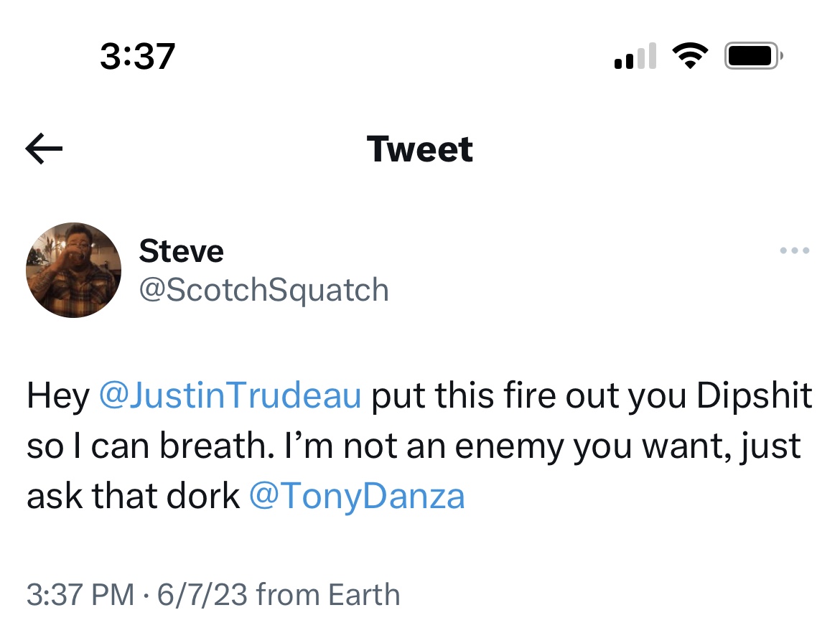Image resolution: width=840 pixels, height=633 pixels.
Task: Open the @ScotchSquatch handle
Action: coord(263,290)
